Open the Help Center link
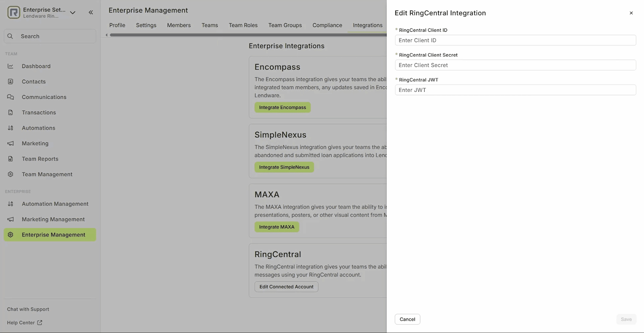This screenshot has width=644, height=333. [x=25, y=323]
